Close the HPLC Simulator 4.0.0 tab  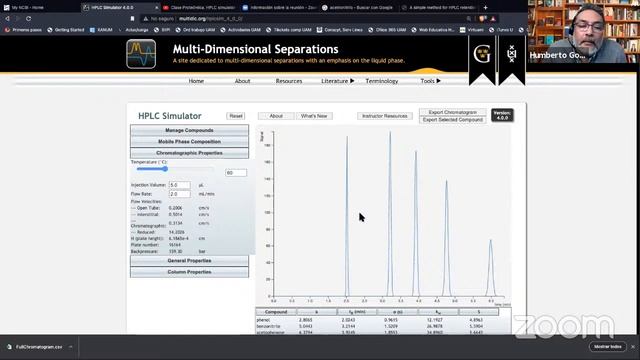(x=156, y=7)
